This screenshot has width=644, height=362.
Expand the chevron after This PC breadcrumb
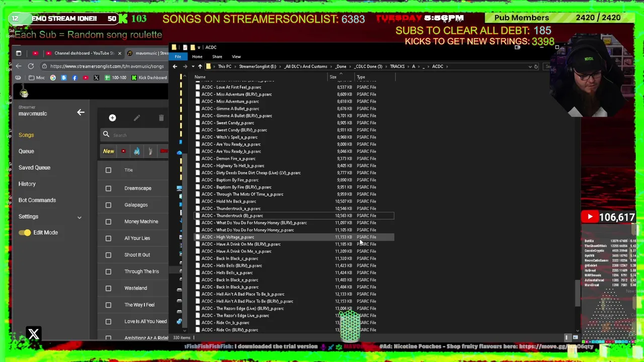[235, 66]
